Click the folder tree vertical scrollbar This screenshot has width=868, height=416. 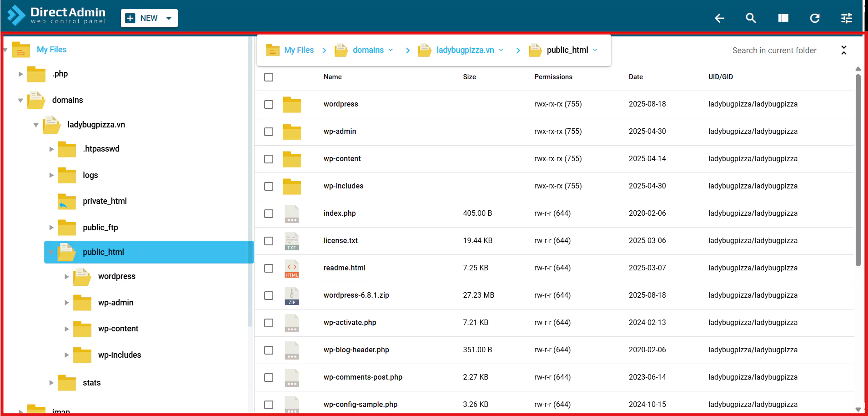[250, 182]
